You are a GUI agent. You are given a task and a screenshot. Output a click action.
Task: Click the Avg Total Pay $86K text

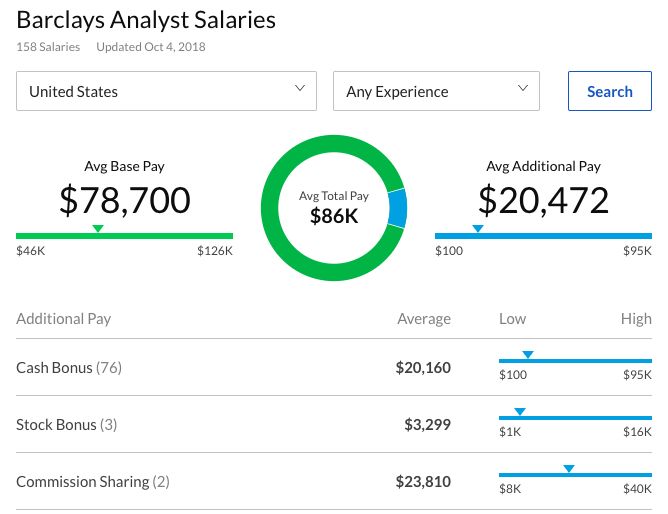pyautogui.click(x=334, y=208)
